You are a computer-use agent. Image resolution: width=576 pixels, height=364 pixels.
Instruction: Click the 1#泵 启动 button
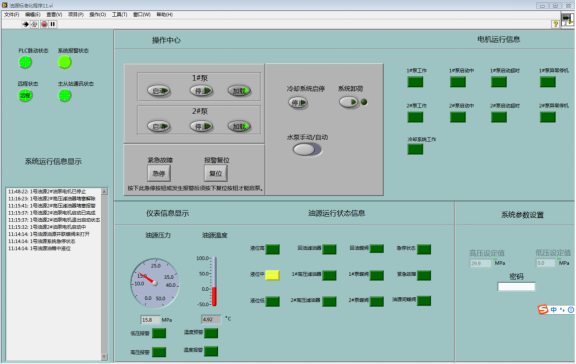click(x=159, y=91)
